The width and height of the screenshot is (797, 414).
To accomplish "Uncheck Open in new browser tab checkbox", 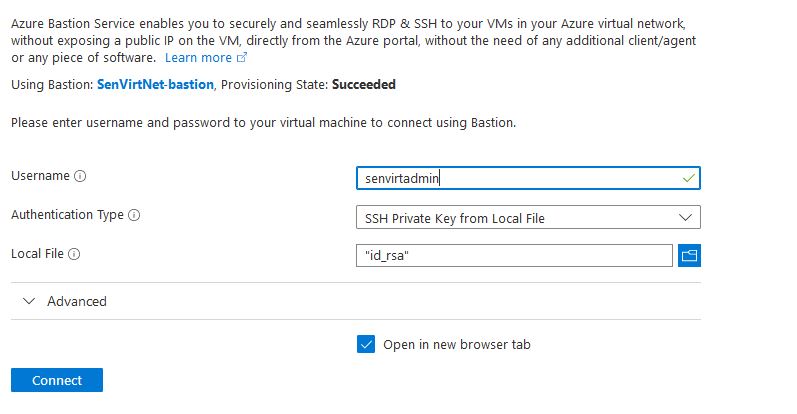I will 365,344.
